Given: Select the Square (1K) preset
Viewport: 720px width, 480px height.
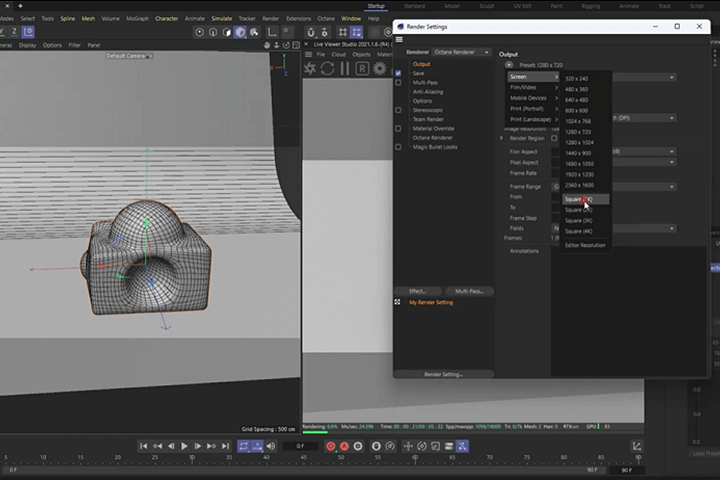Looking at the screenshot, I should [586, 199].
